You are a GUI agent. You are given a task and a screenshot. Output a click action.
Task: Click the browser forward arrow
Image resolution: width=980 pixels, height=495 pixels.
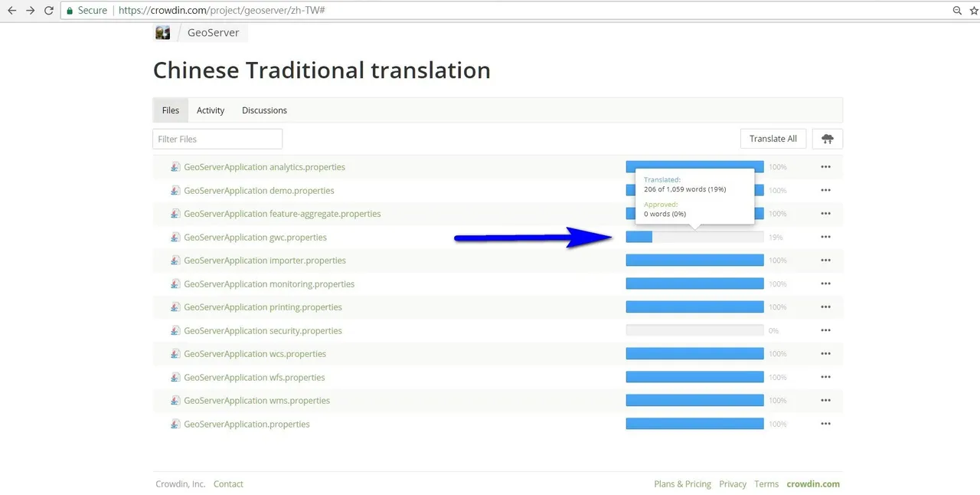pyautogui.click(x=30, y=11)
